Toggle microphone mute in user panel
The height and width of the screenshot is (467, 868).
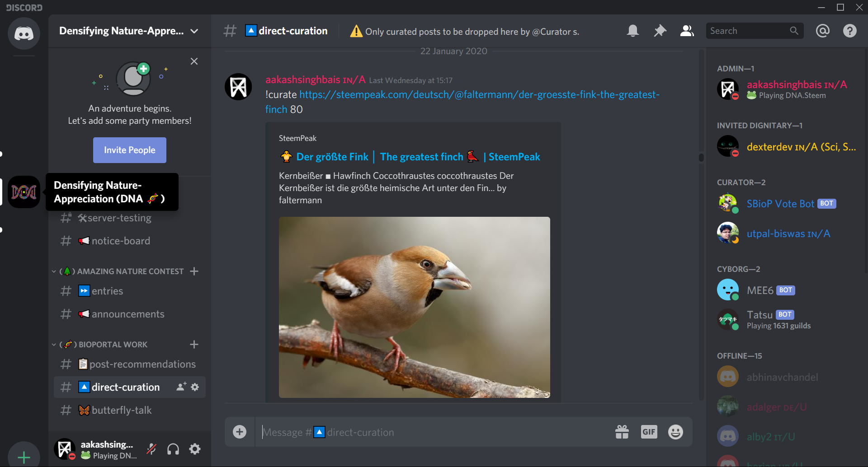click(151, 449)
